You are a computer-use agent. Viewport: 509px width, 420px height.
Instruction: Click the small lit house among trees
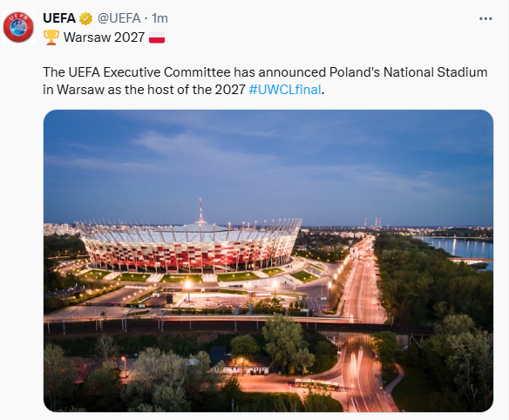[x=242, y=365]
